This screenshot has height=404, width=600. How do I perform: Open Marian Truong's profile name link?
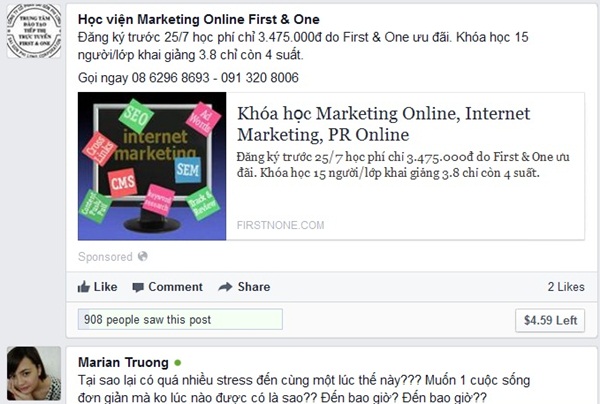pos(123,362)
